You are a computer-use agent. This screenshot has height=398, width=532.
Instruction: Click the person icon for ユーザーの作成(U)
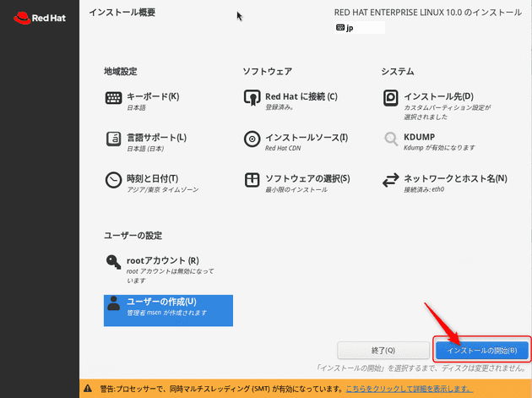113,303
